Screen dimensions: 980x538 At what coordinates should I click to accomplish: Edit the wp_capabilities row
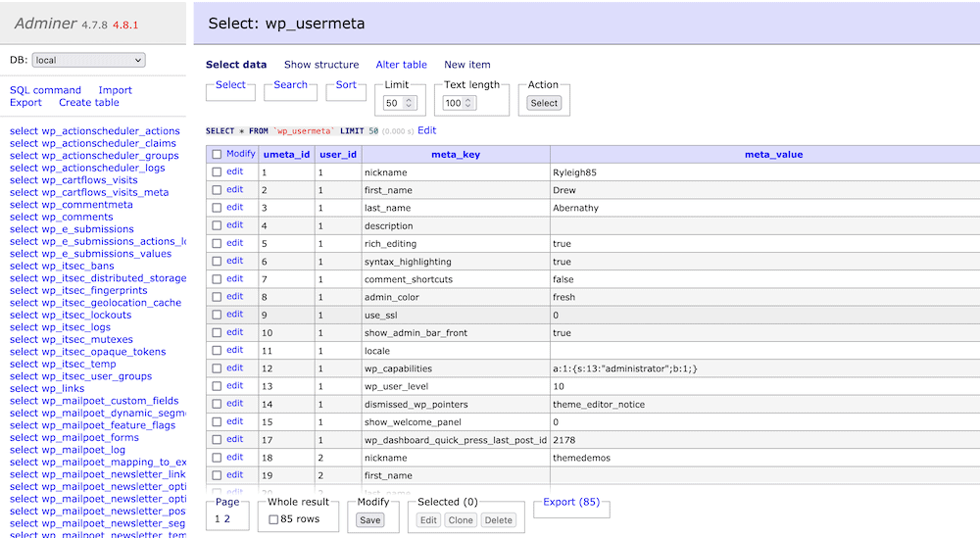coord(234,368)
